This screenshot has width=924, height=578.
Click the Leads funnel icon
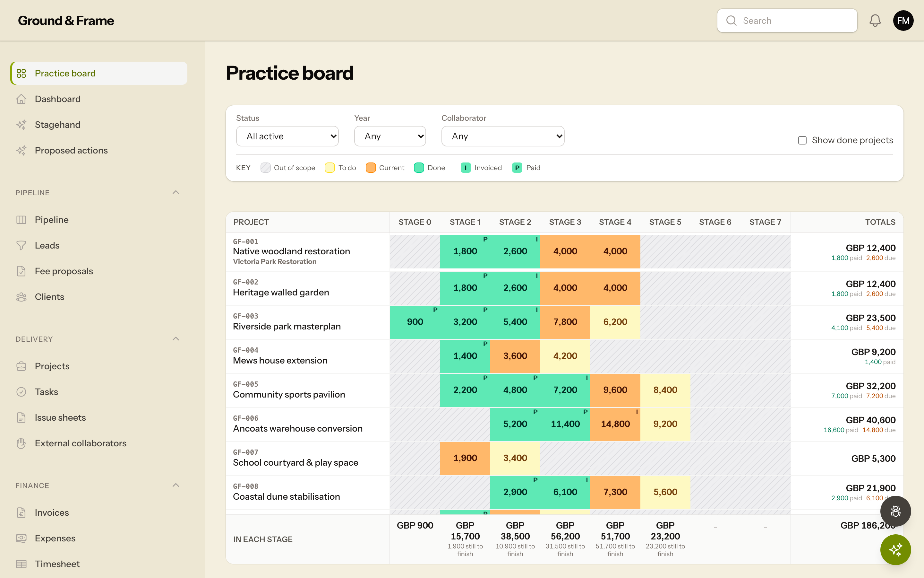[21, 245]
